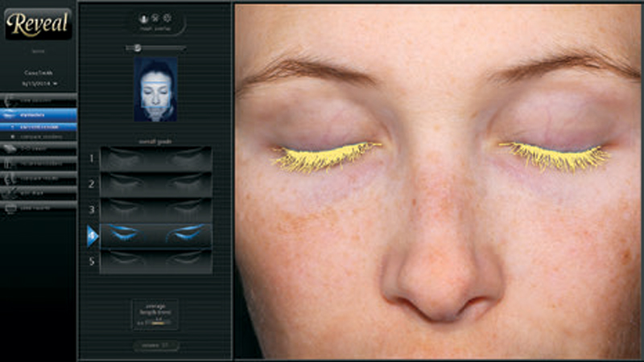The width and height of the screenshot is (644, 362).
Task: Select eyelash overall grade 1
Action: point(156,158)
